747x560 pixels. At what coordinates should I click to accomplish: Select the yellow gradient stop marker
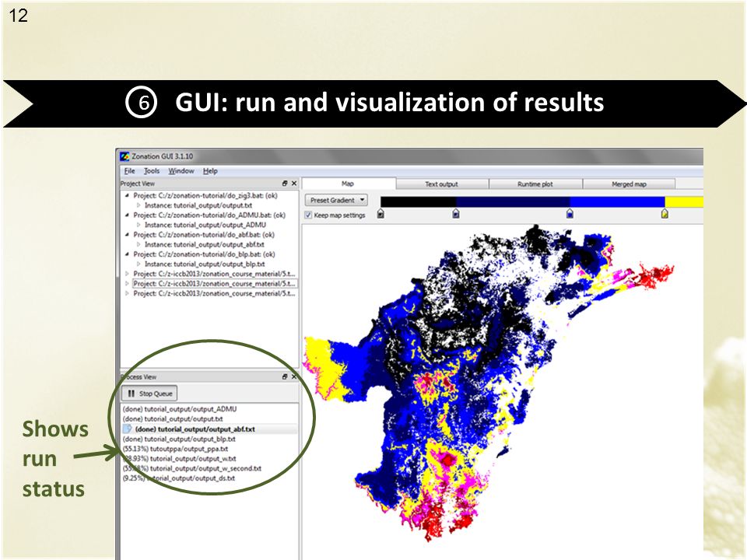pos(665,213)
